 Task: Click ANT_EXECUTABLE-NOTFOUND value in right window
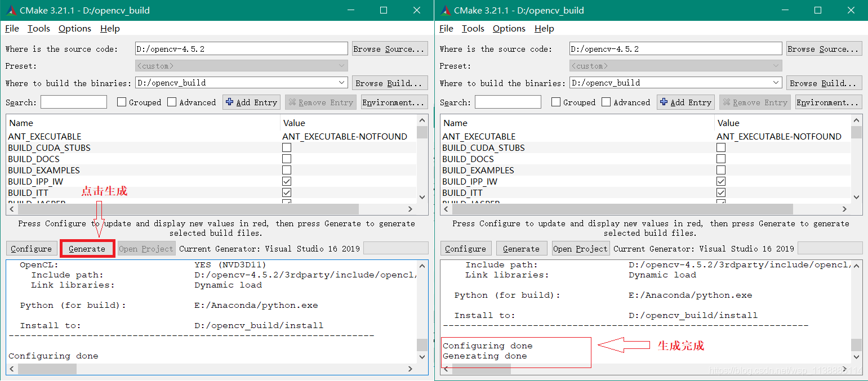(x=779, y=136)
